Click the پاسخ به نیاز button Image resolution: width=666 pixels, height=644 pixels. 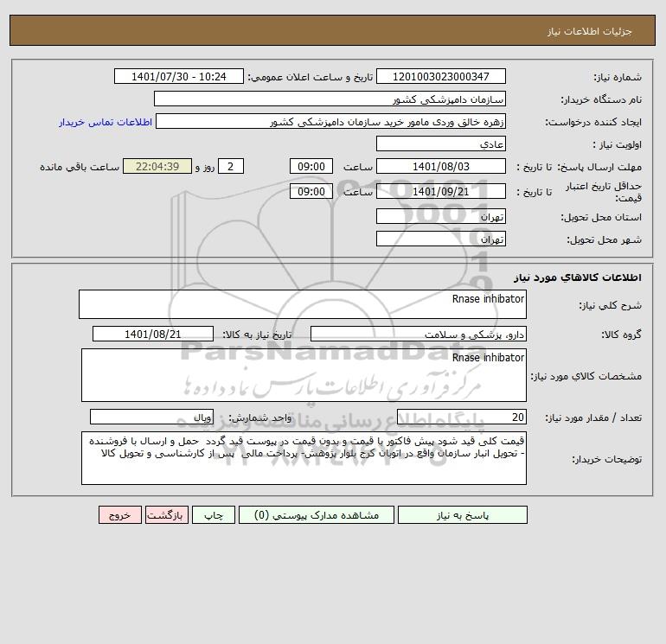[x=463, y=515]
